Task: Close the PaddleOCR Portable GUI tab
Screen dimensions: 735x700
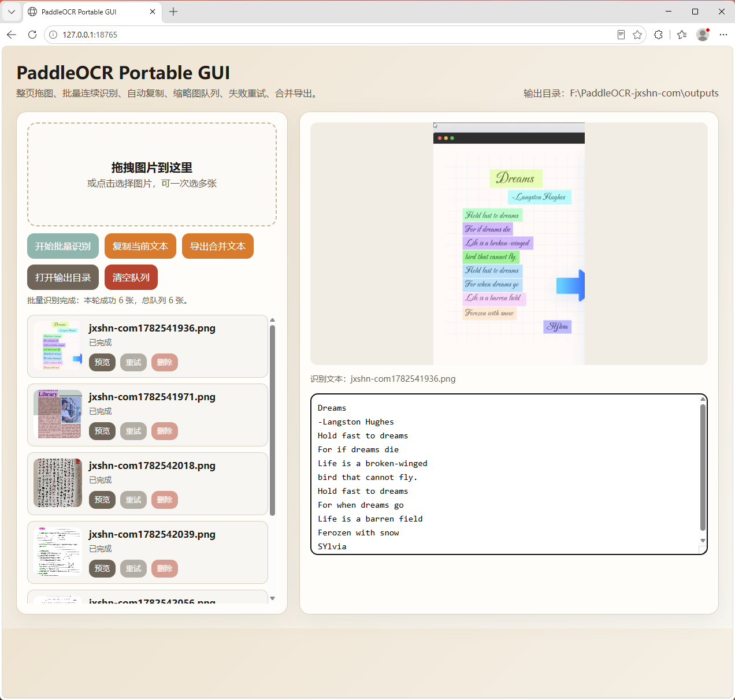Action: pos(153,12)
